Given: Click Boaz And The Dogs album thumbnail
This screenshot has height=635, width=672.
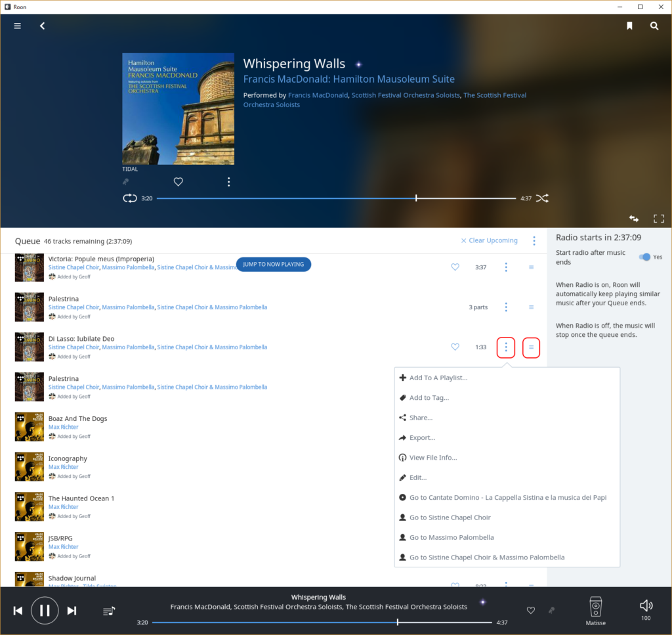Looking at the screenshot, I should click(29, 427).
